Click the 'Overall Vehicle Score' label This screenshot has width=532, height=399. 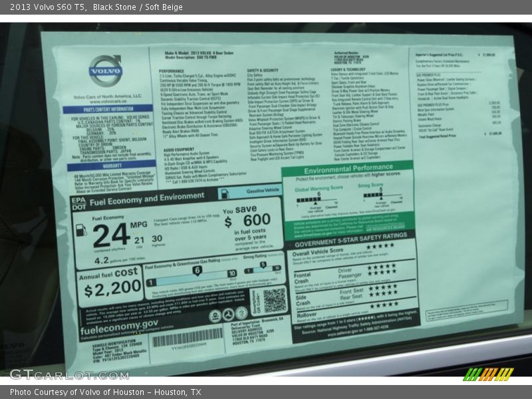(x=318, y=252)
